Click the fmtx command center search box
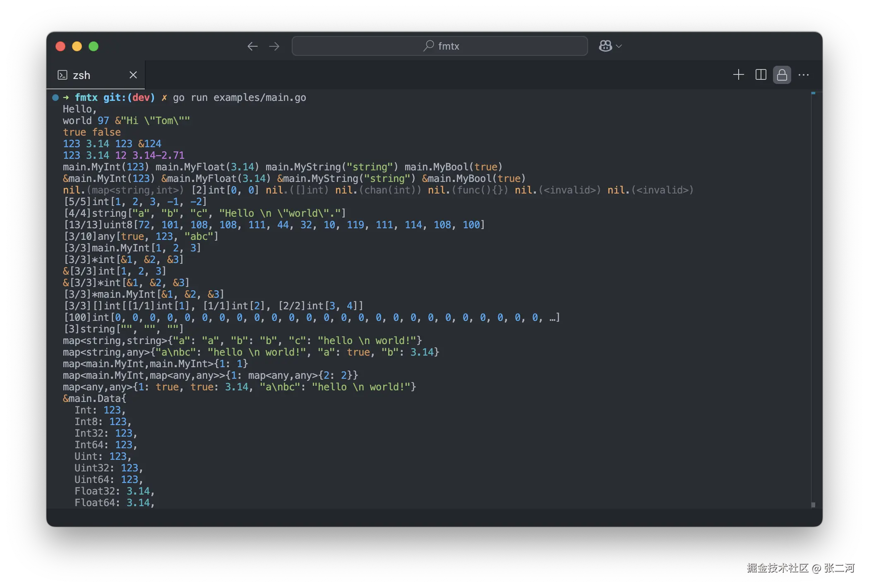 [439, 46]
